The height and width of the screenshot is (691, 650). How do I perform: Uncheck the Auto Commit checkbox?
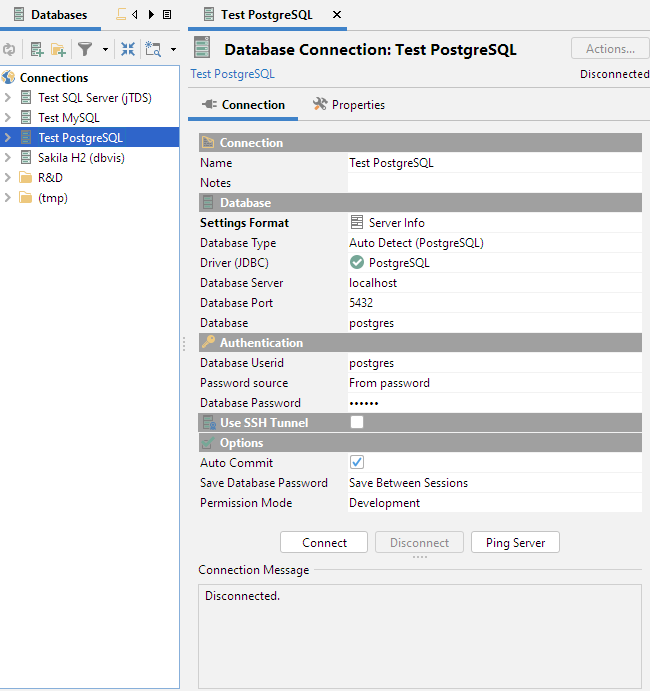coord(357,463)
